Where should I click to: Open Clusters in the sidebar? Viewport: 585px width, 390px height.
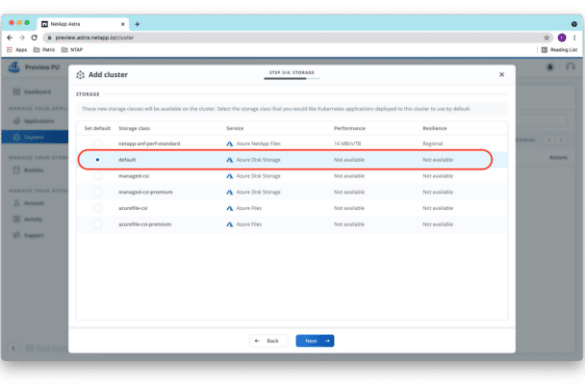pos(35,137)
